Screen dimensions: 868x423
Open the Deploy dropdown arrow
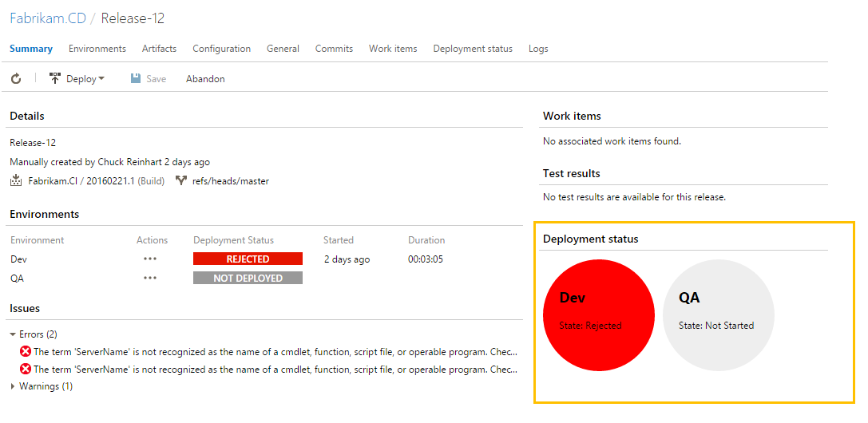coord(101,79)
